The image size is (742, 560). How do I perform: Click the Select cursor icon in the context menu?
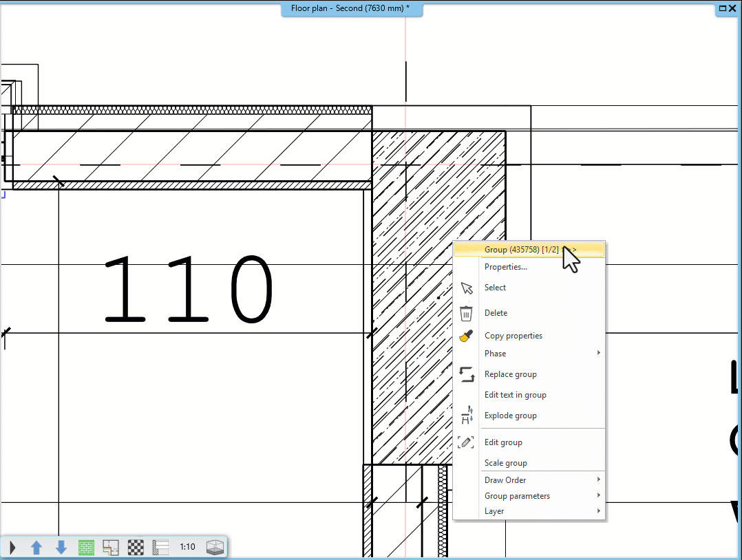point(466,287)
